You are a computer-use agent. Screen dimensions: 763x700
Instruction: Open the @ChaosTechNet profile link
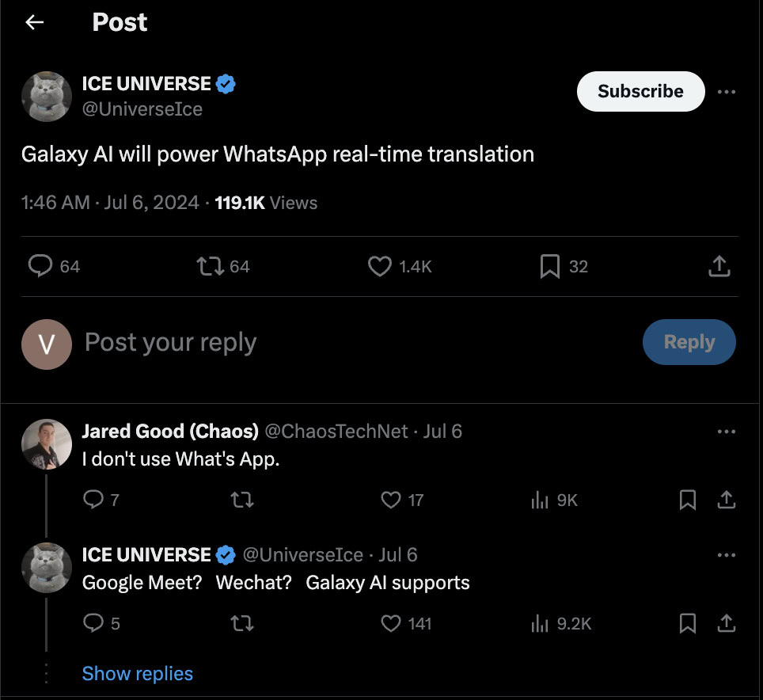[336, 432]
